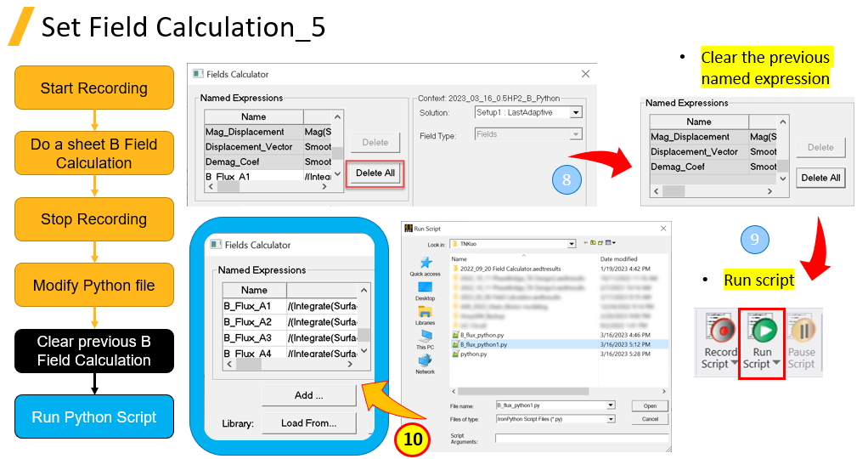The image size is (868, 459).
Task: Close the Fields Calculator window with X
Action: pyautogui.click(x=585, y=75)
